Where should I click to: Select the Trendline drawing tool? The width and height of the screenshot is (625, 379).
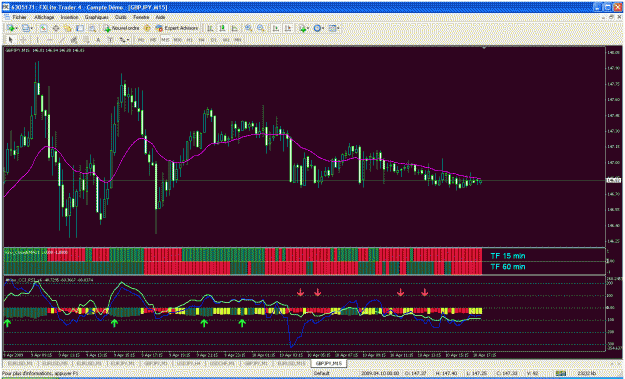[61, 39]
